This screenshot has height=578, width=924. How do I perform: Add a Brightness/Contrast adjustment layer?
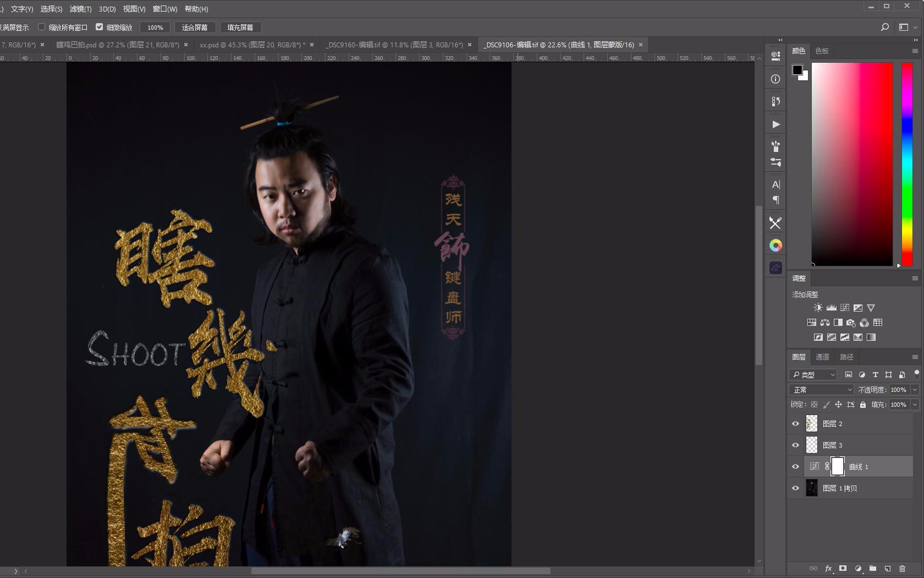click(x=818, y=308)
